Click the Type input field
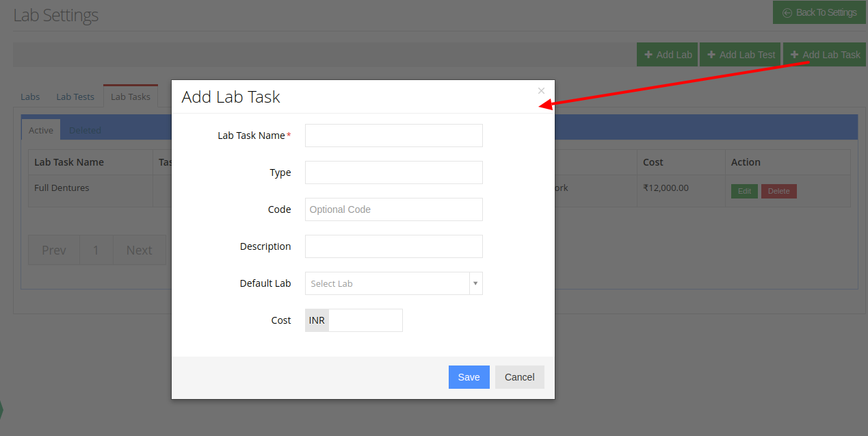The width and height of the screenshot is (868, 436). [394, 172]
